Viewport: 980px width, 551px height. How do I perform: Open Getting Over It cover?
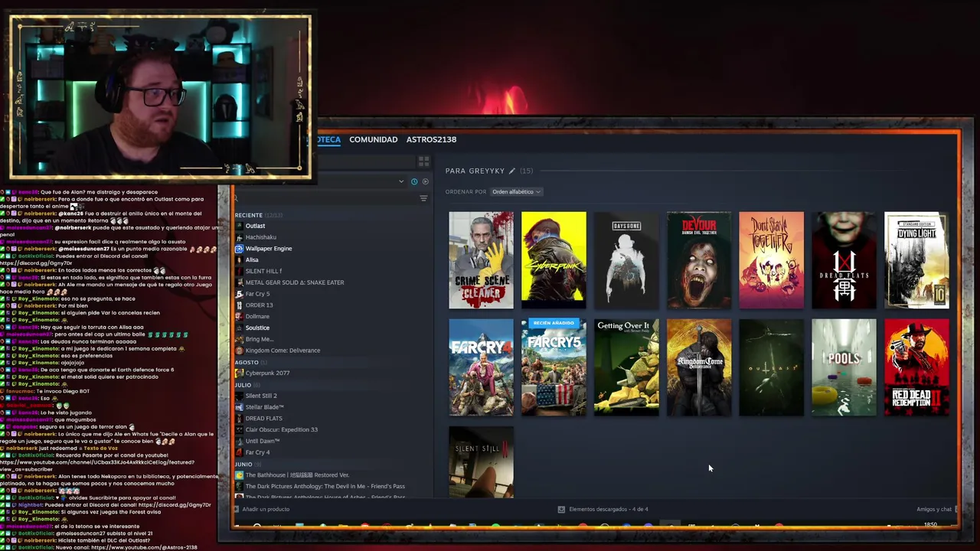[626, 367]
